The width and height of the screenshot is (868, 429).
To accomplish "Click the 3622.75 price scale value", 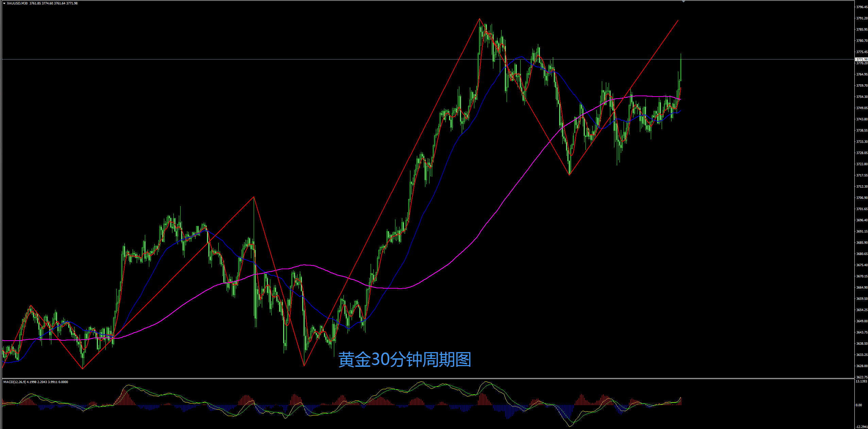I will click(862, 377).
